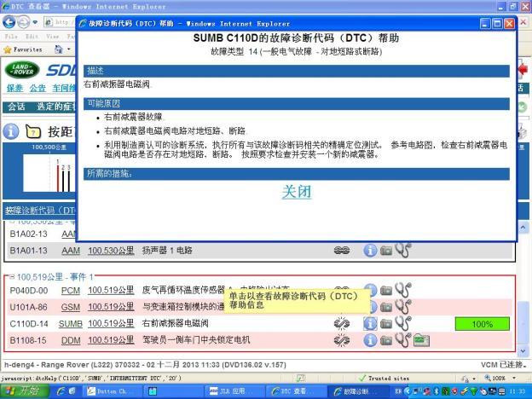Go forward in DTC viewer browser window
Screen dimensions: 532x399
coord(23,22)
